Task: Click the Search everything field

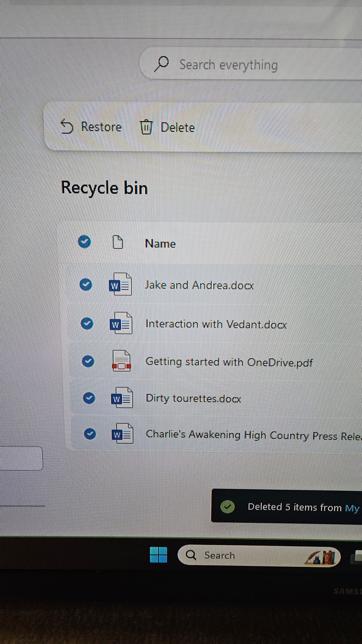Action: [228, 65]
